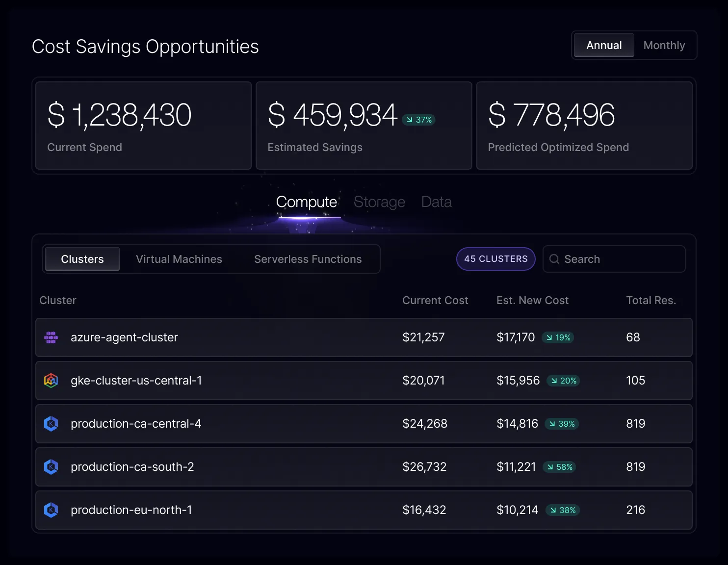Select the Clusters segment
The height and width of the screenshot is (565, 728).
tap(82, 259)
